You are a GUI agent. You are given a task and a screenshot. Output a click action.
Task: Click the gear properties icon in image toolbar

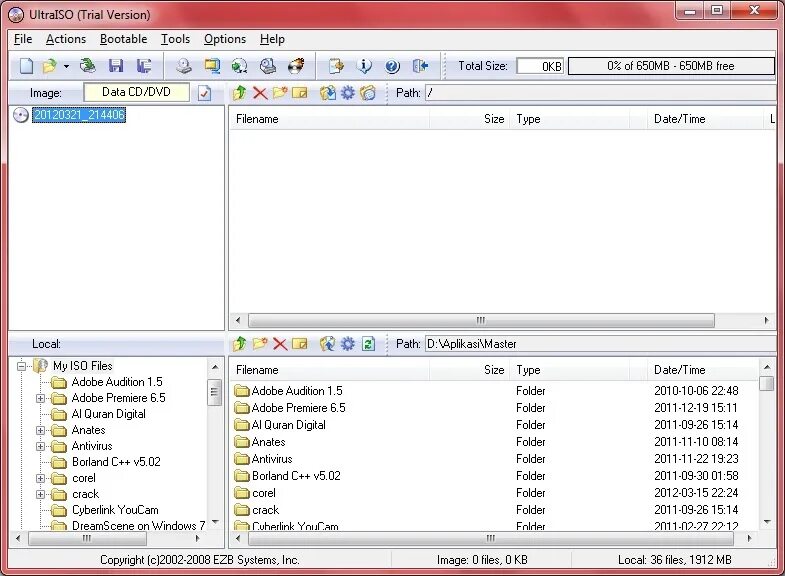coord(347,93)
